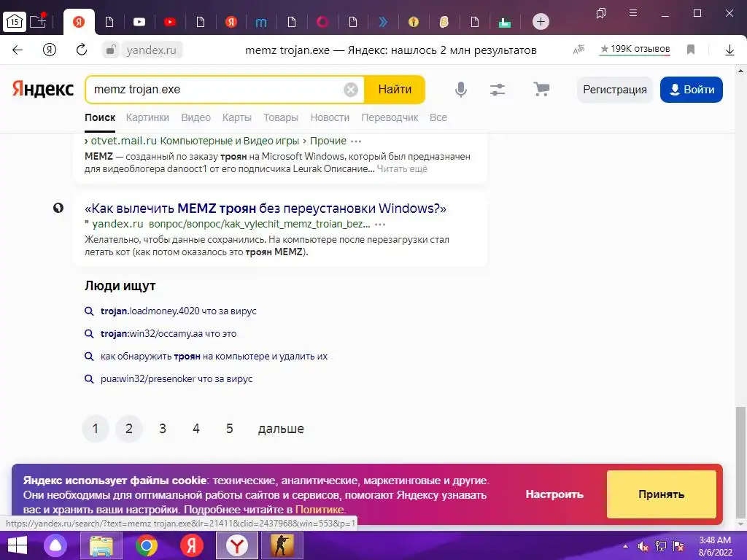Switch to the Картинки tab
The image size is (747, 560).
(x=147, y=117)
